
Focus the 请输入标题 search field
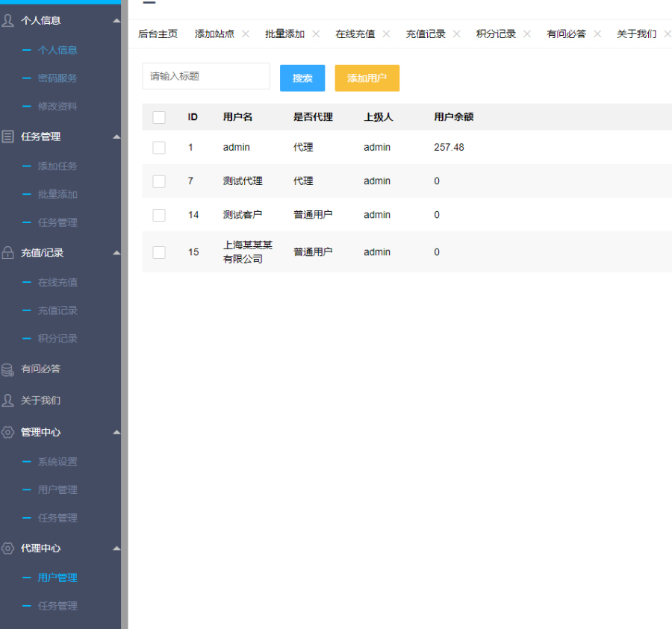tap(206, 76)
